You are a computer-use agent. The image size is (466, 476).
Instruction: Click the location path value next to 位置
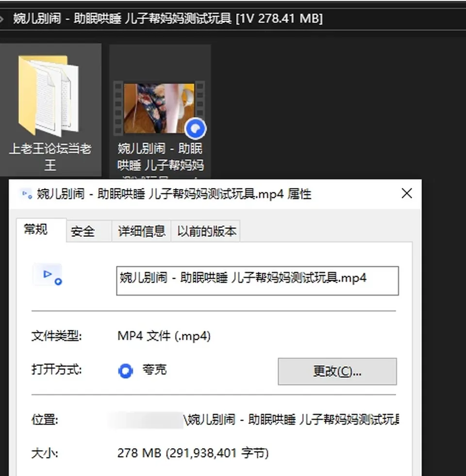tap(253, 420)
